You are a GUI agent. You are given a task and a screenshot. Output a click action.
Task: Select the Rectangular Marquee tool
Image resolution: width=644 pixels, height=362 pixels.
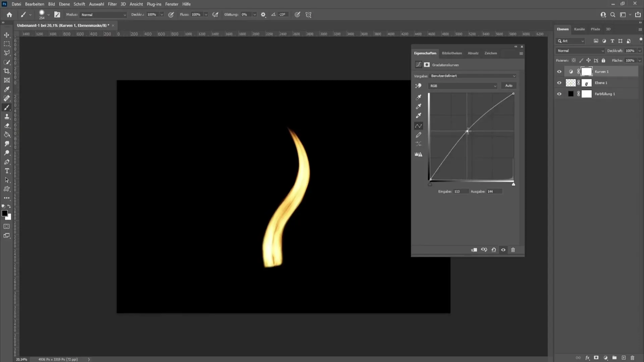pyautogui.click(x=7, y=44)
